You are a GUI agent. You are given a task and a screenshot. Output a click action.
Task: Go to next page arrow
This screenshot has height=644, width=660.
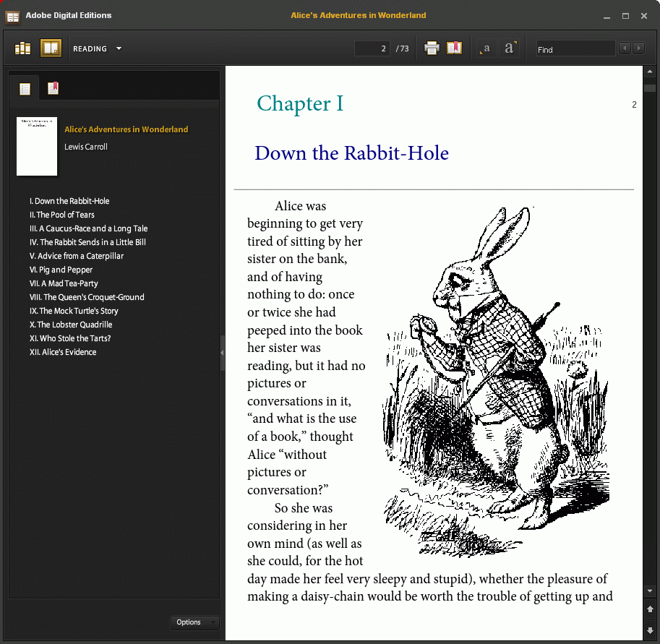point(649,630)
